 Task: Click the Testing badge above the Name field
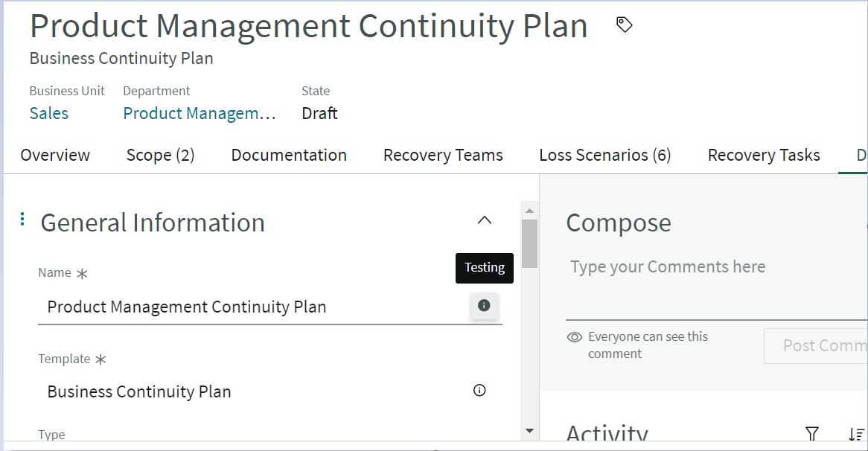pos(484,267)
